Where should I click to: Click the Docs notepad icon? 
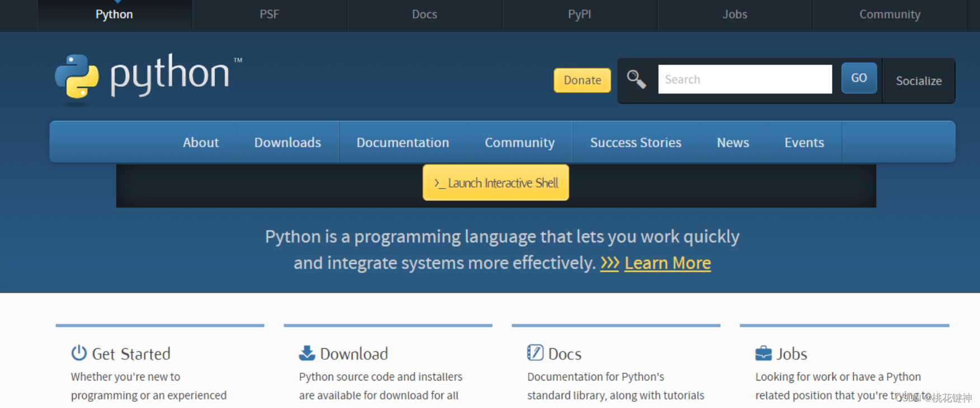[x=535, y=353]
